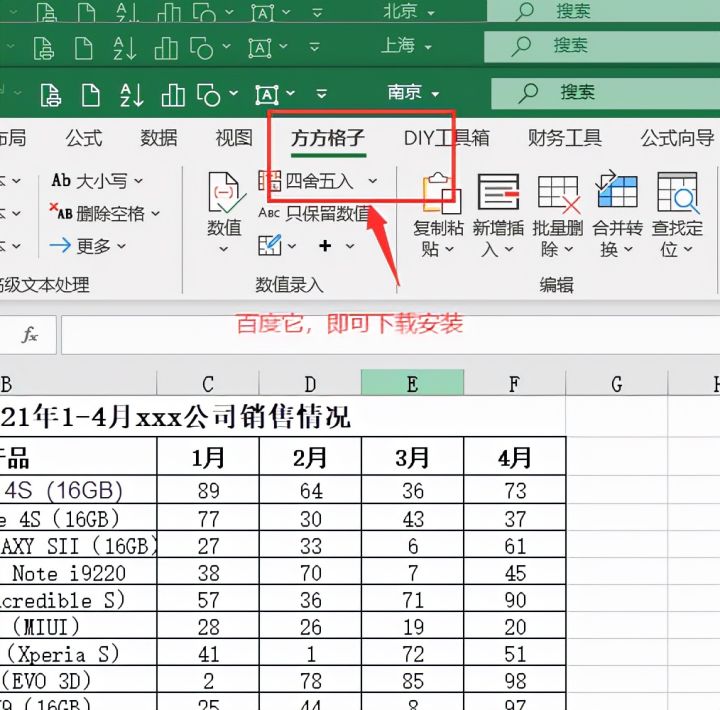Click the chart icon in the 北京 window toolbar

point(169,13)
